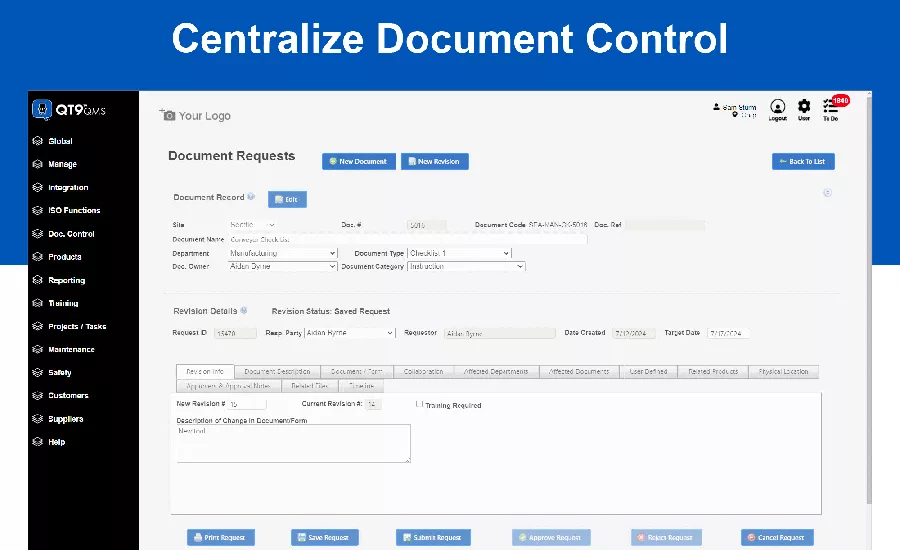Viewport: 900px width, 550px height.
Task: Switch to the Related Products tab
Action: (713, 372)
